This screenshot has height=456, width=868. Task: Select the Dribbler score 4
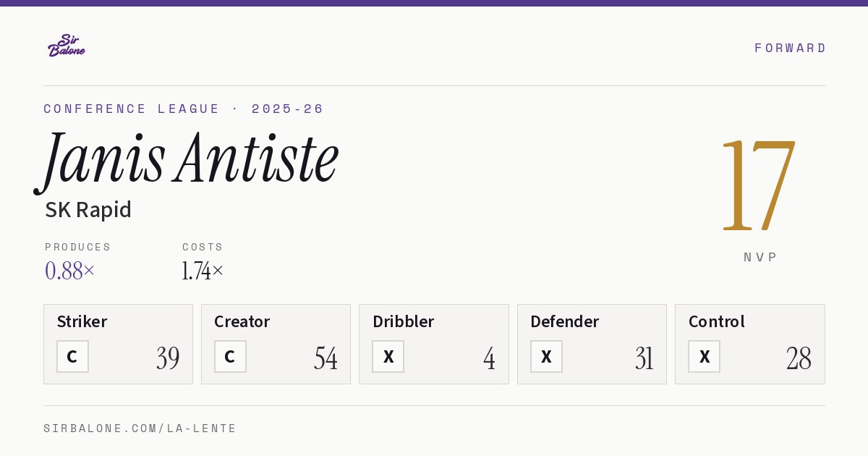pyautogui.click(x=490, y=358)
